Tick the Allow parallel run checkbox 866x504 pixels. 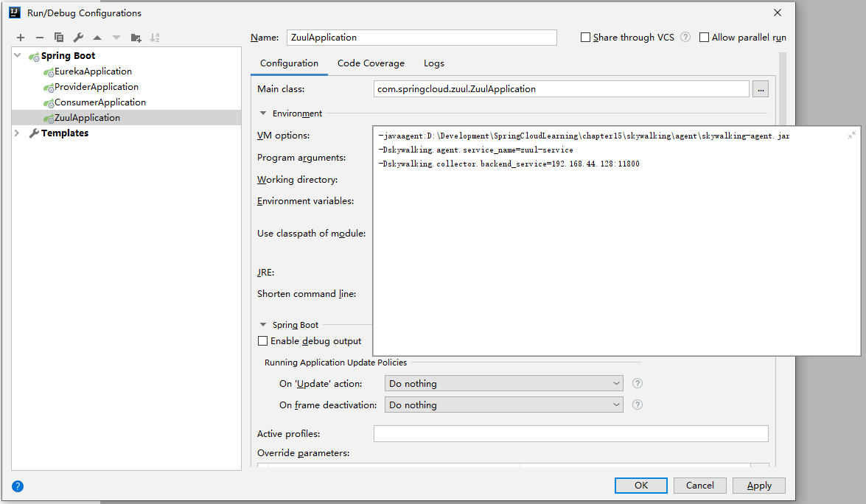tap(705, 38)
